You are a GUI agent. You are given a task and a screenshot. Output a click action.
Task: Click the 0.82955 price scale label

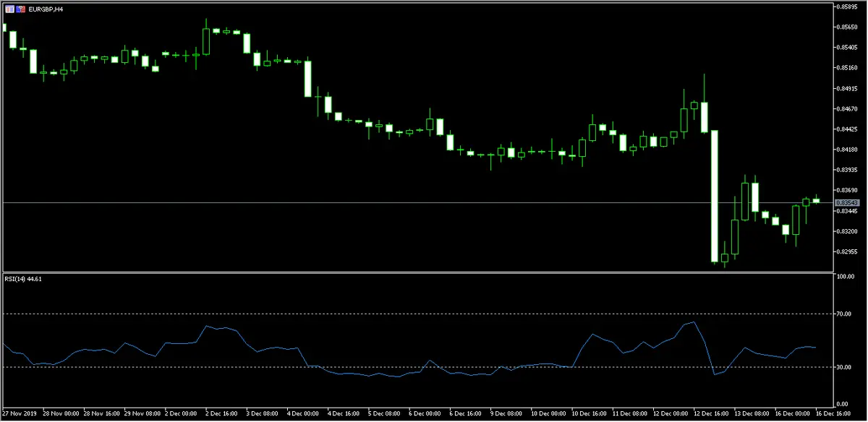(x=848, y=252)
